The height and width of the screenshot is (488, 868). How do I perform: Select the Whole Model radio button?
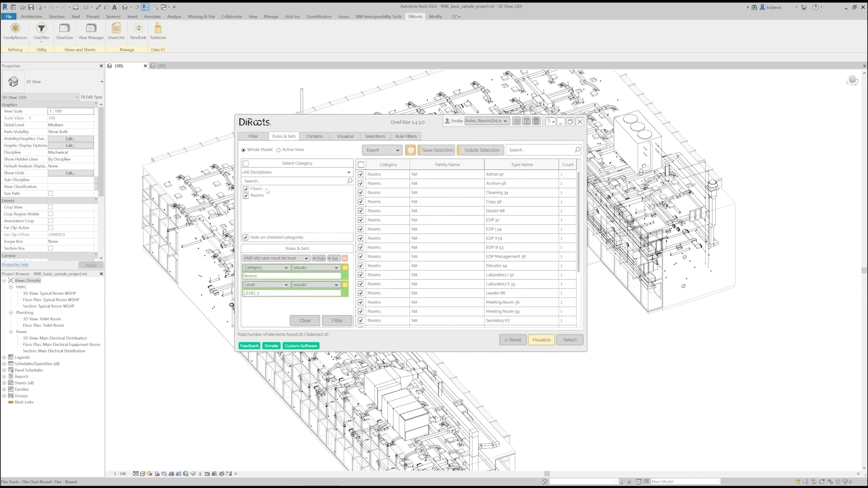pos(243,150)
